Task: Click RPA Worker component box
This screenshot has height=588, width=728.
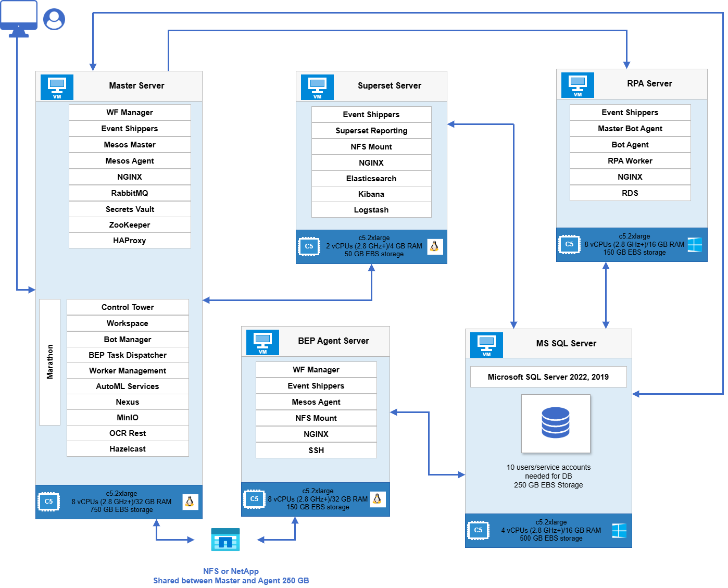Action: click(630, 161)
